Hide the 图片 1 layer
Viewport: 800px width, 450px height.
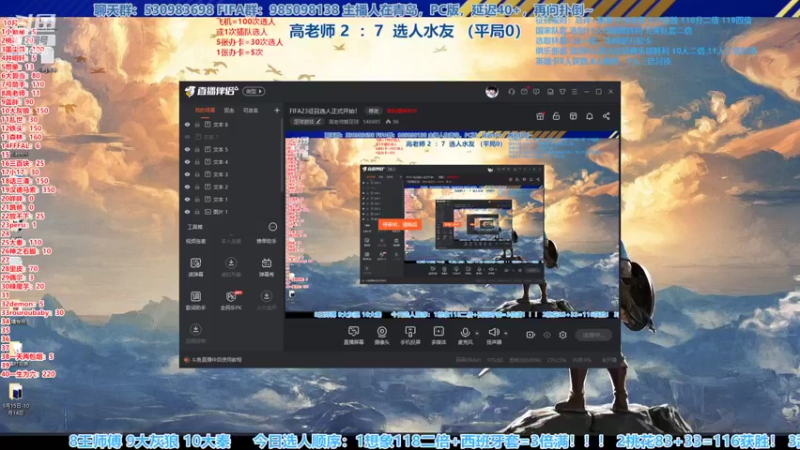pos(187,212)
